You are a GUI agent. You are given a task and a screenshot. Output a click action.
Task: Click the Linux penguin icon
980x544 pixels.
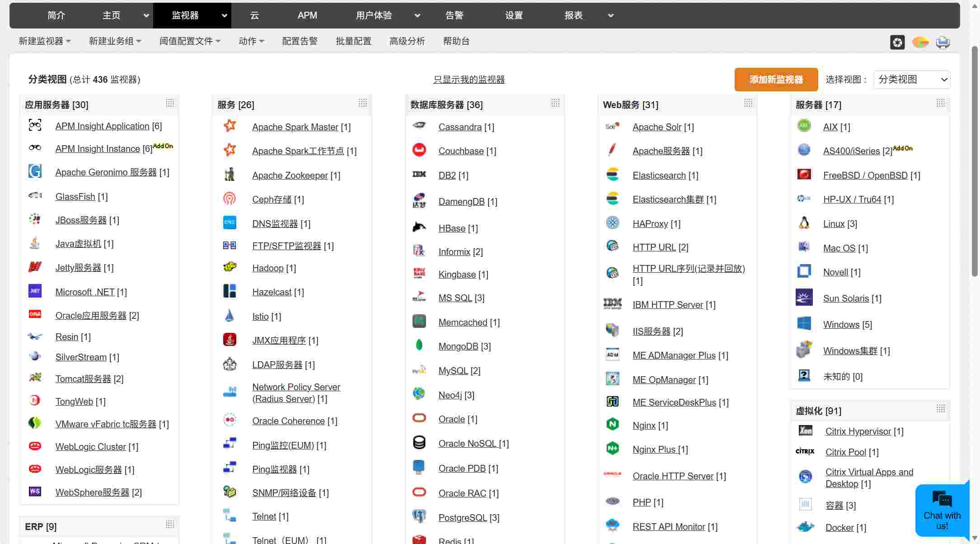[804, 223]
